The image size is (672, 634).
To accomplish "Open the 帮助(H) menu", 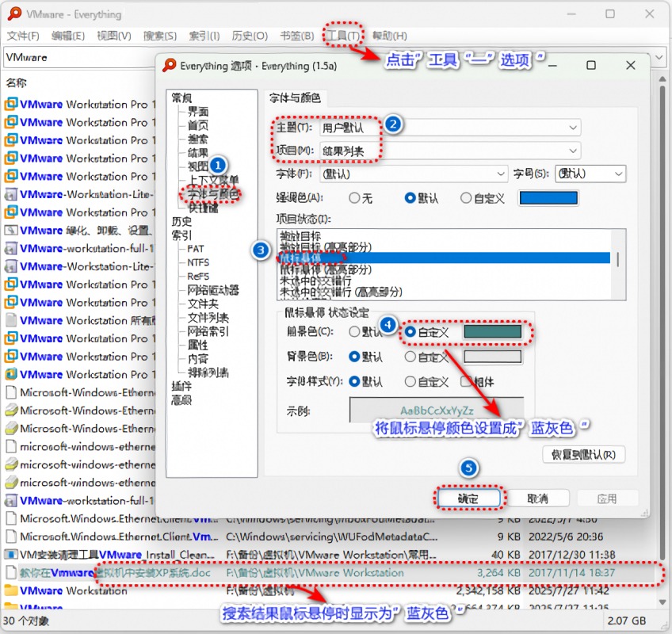I will click(390, 36).
